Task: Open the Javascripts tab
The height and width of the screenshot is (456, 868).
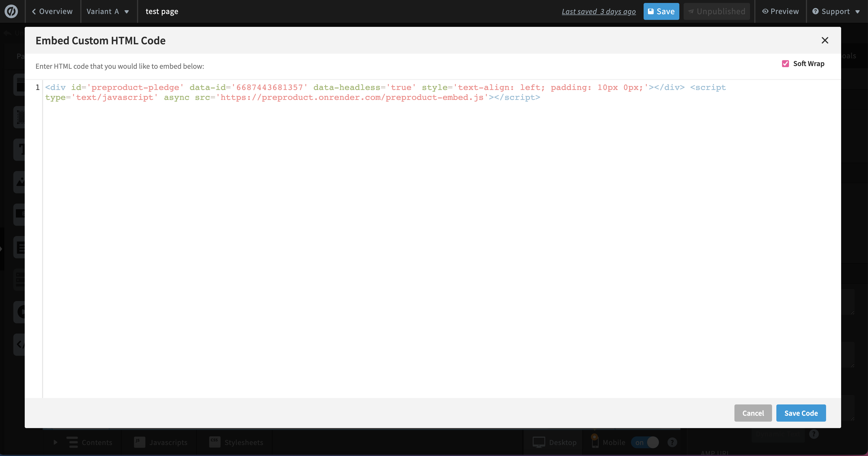Action: (x=161, y=442)
